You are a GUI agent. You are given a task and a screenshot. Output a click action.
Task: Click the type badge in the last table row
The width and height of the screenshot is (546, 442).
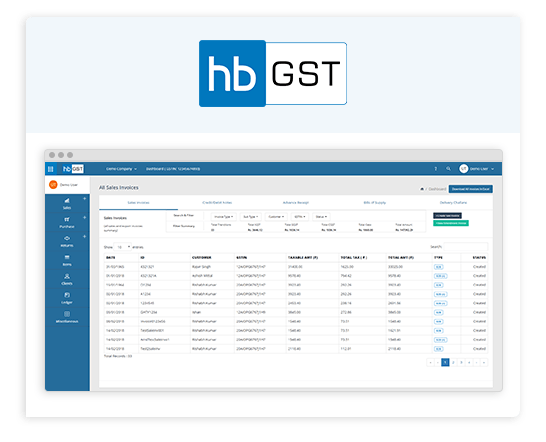438,349
